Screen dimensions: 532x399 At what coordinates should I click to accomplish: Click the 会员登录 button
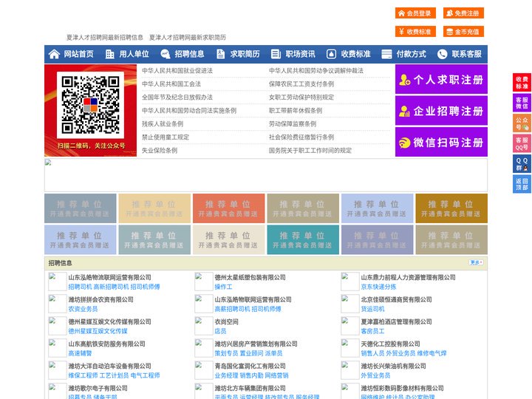(x=415, y=13)
